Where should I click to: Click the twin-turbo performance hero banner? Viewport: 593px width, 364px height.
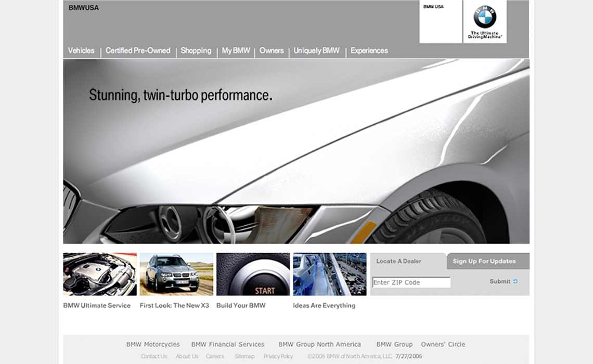(296, 151)
